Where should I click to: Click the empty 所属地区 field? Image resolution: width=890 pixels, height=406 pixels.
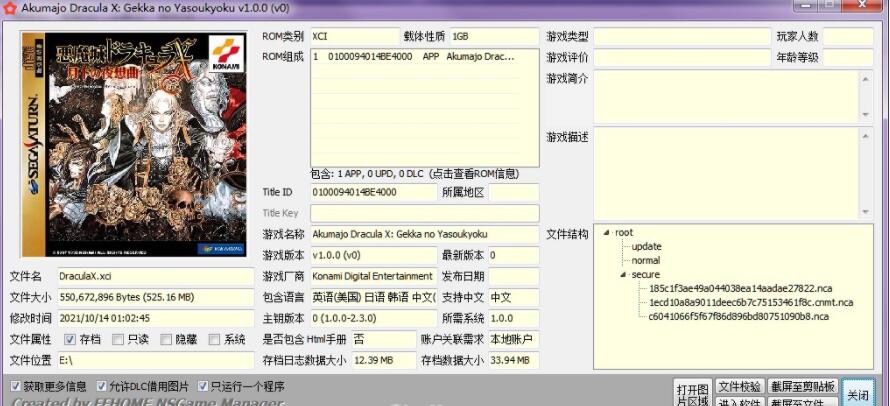[514, 192]
